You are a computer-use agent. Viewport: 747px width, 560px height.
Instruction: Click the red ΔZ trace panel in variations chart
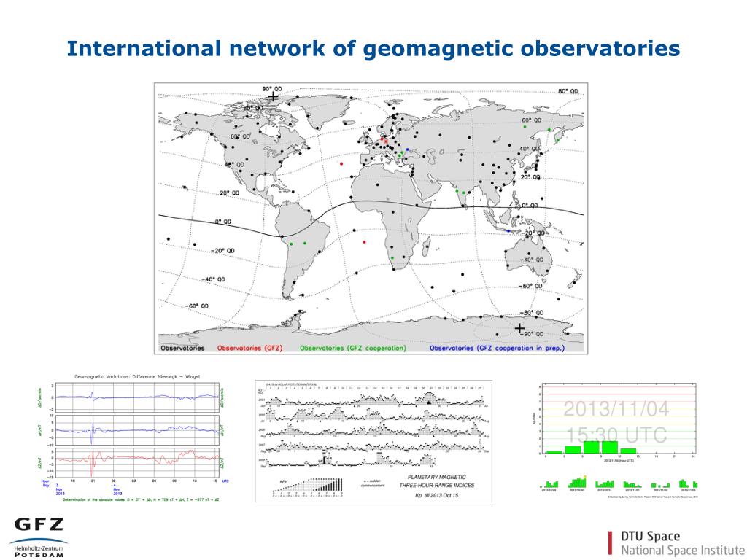point(137,462)
